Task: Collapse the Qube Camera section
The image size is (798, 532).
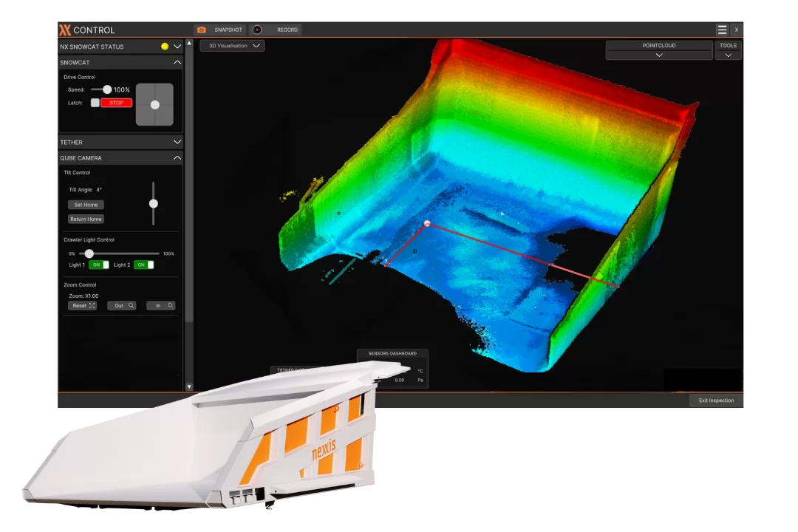Action: [177, 158]
